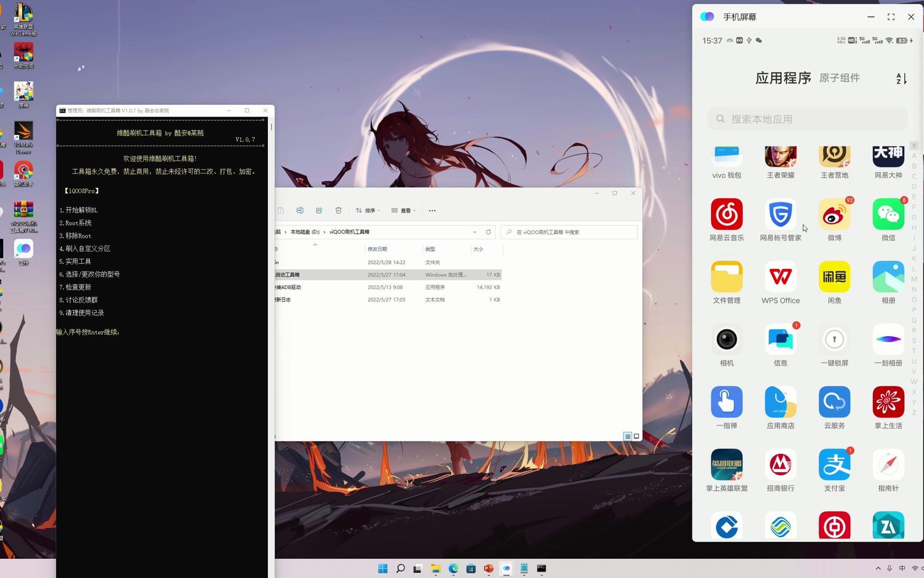Select 应用程序 tab on phone
The height and width of the screenshot is (578, 924).
[x=783, y=78]
